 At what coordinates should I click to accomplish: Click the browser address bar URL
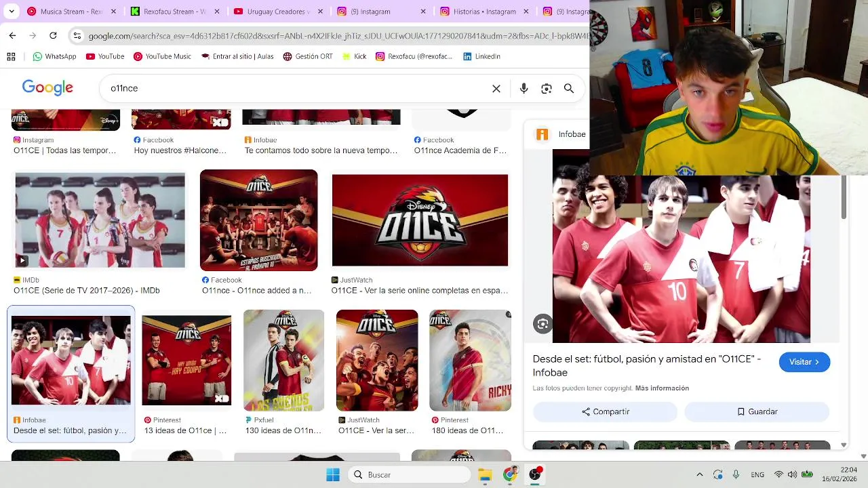(x=338, y=36)
